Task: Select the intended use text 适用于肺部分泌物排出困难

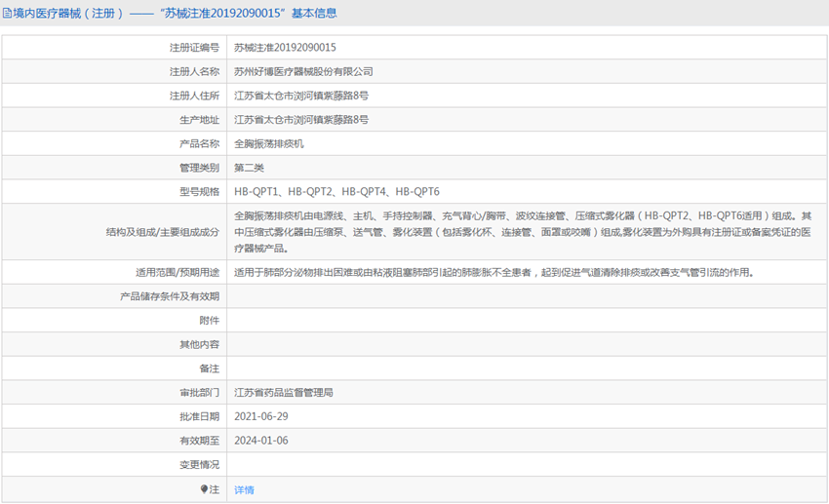Action: pos(494,272)
